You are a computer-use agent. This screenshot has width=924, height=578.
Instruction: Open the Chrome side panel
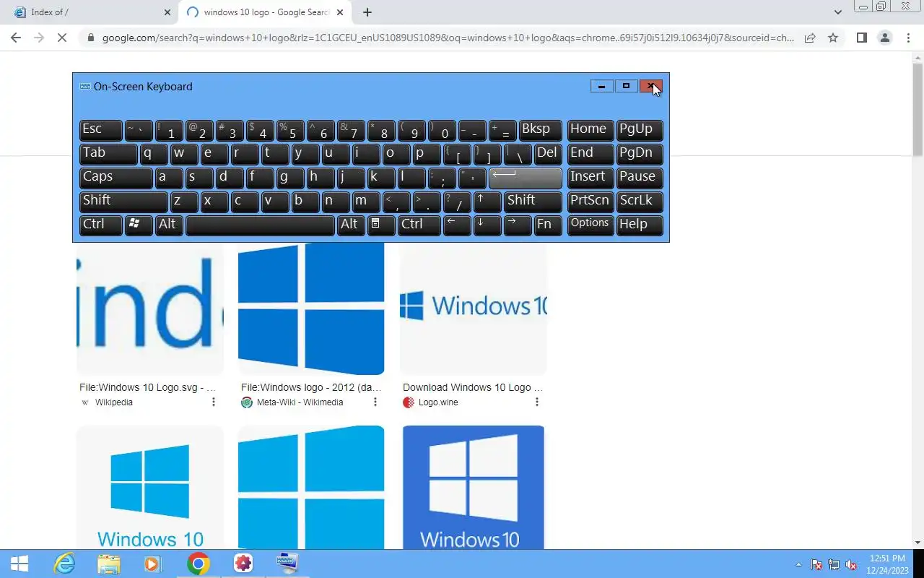(x=861, y=38)
